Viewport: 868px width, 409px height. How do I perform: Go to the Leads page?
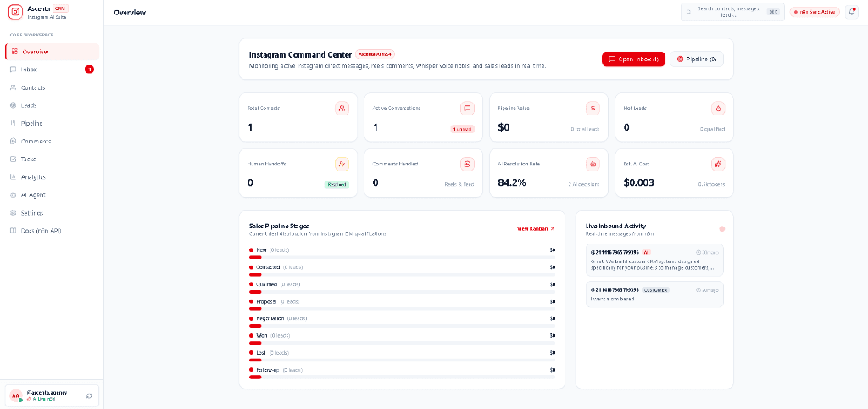[x=52, y=105]
